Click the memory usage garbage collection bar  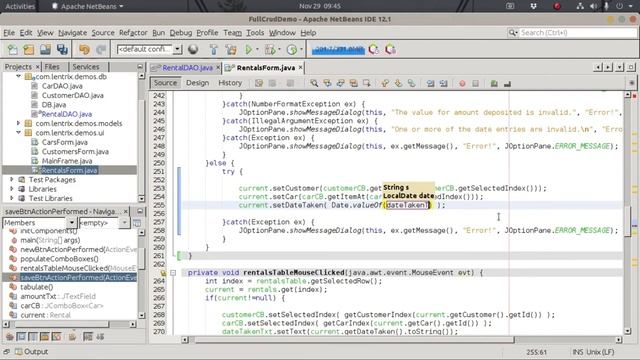coord(338,50)
